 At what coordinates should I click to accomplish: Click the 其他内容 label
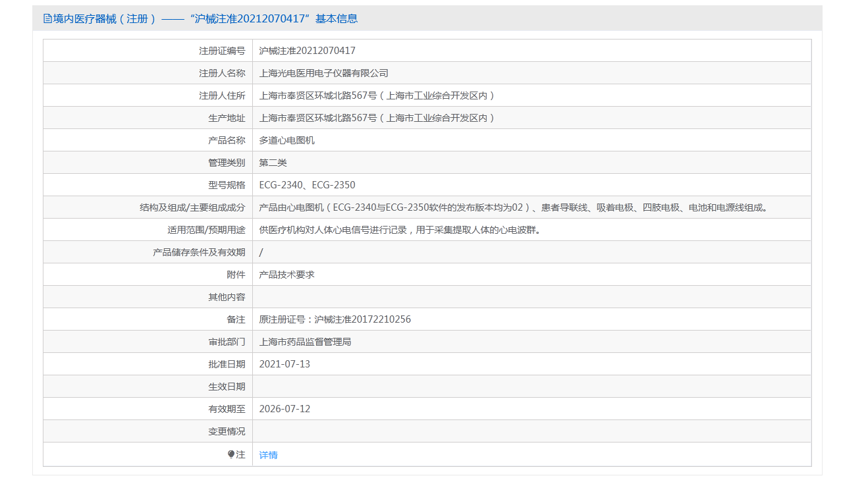click(227, 297)
